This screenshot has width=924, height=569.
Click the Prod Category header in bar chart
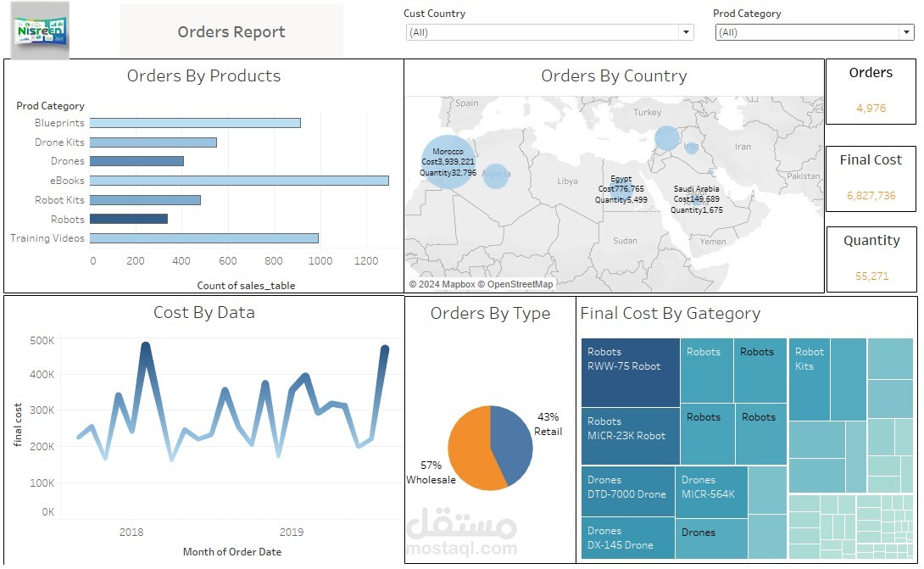(x=50, y=105)
